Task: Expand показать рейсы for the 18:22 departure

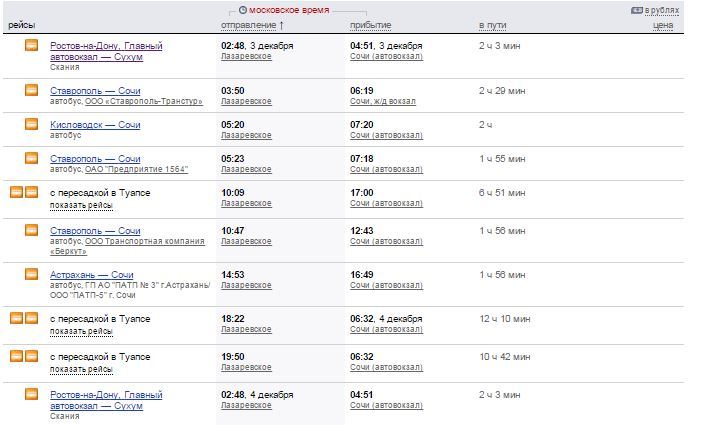Action: click(x=81, y=330)
